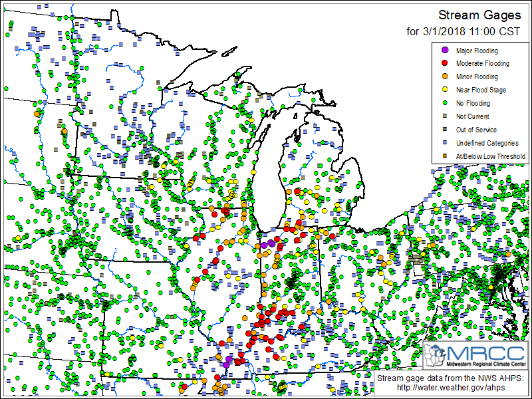Click the At/Below Low Threshold legend square
This screenshot has height=399, width=532.
(x=445, y=156)
